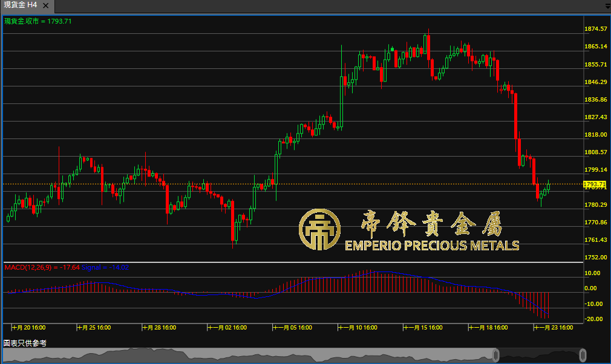611x364 pixels.
Task: Grab the left handle of range navigator
Action: (x=495, y=355)
